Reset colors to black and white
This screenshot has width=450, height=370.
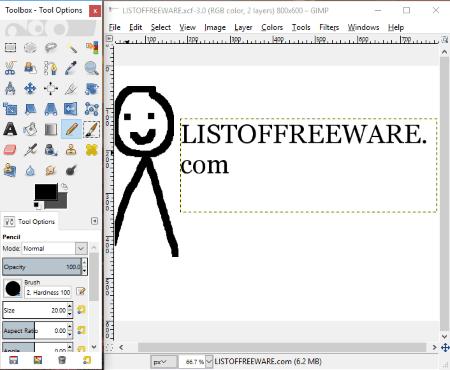[x=37, y=205]
